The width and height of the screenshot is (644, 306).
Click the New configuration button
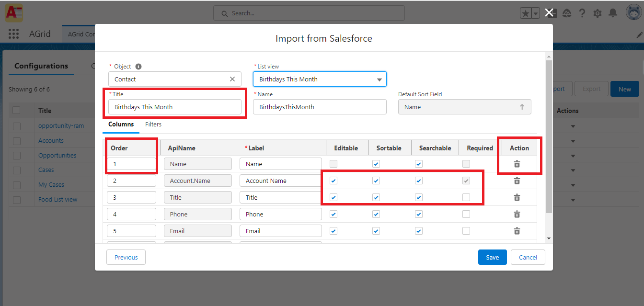pos(625,89)
